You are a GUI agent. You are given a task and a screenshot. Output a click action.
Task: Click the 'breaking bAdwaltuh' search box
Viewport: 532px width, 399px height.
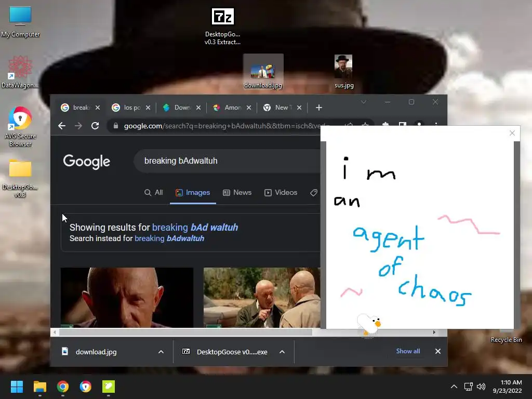point(227,161)
